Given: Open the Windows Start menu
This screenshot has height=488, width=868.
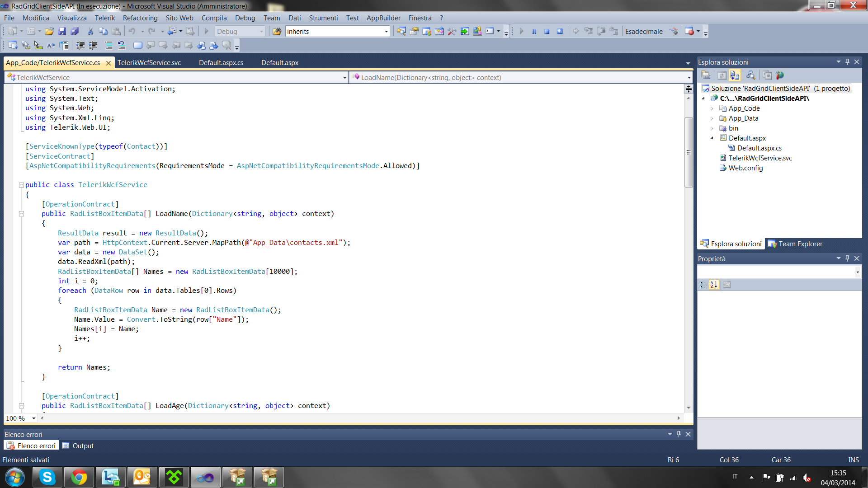Looking at the screenshot, I should (15, 477).
